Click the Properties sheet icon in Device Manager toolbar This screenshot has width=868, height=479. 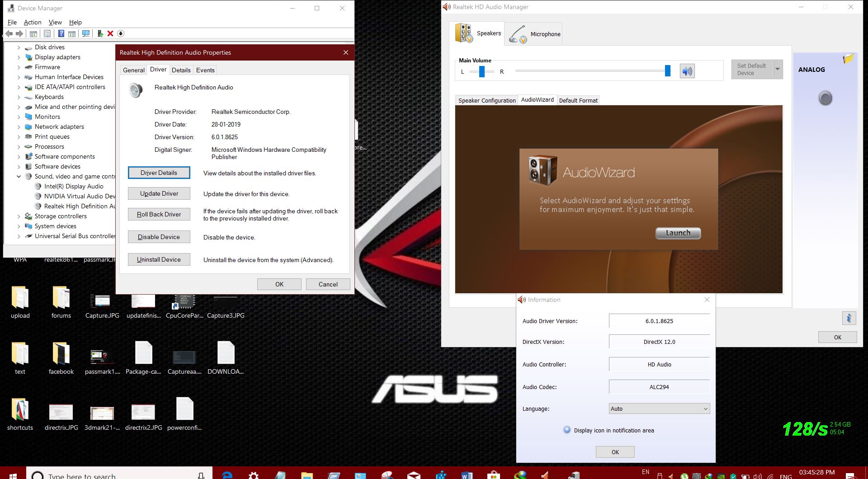[47, 33]
